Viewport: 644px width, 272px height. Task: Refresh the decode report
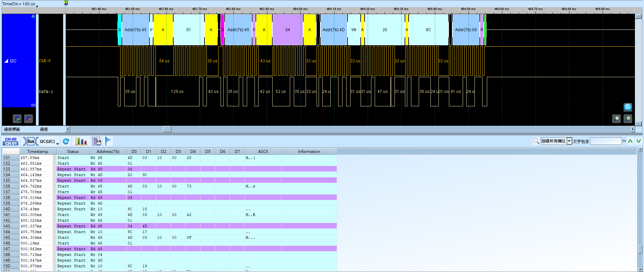click(66, 141)
